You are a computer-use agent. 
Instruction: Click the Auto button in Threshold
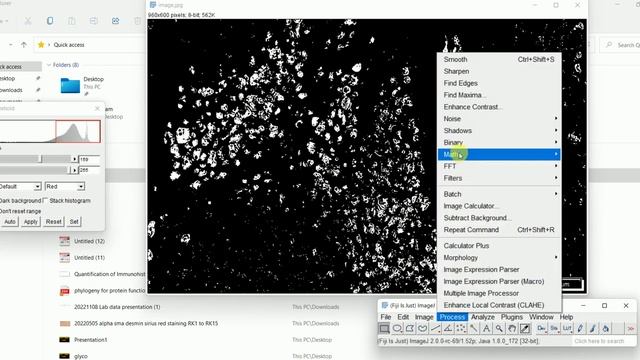(10, 222)
